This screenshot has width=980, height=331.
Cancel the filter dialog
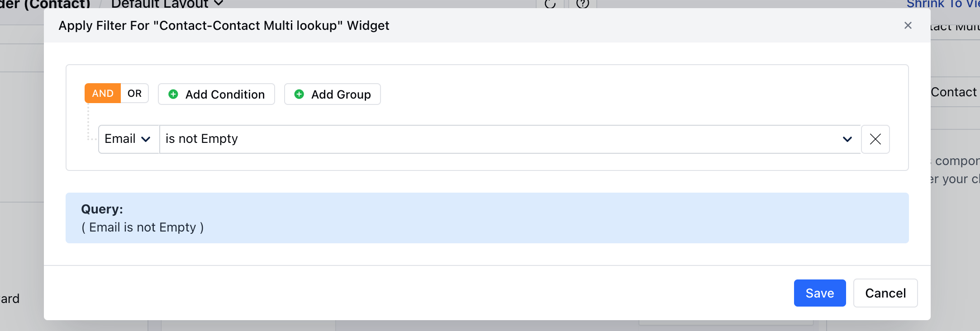click(885, 293)
